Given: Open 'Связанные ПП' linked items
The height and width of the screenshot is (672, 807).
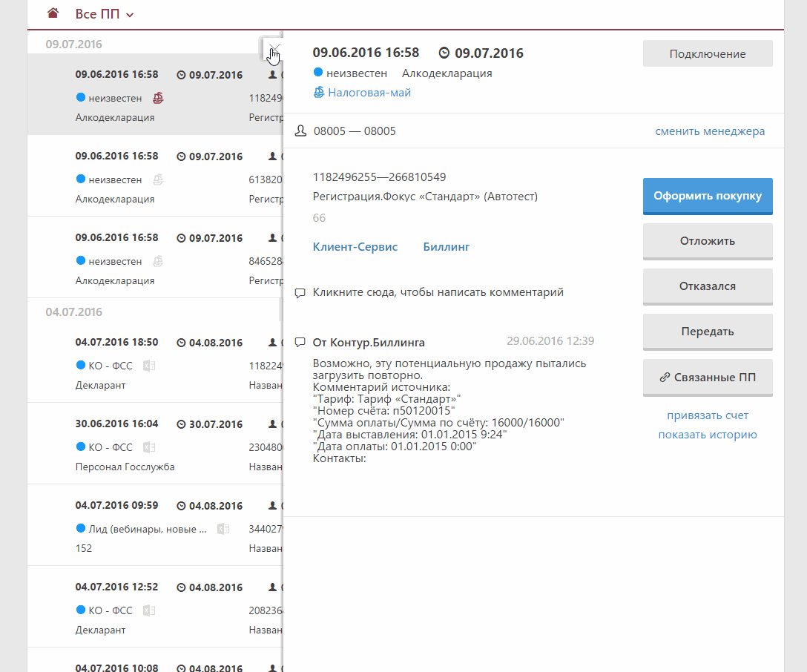Looking at the screenshot, I should tap(708, 378).
